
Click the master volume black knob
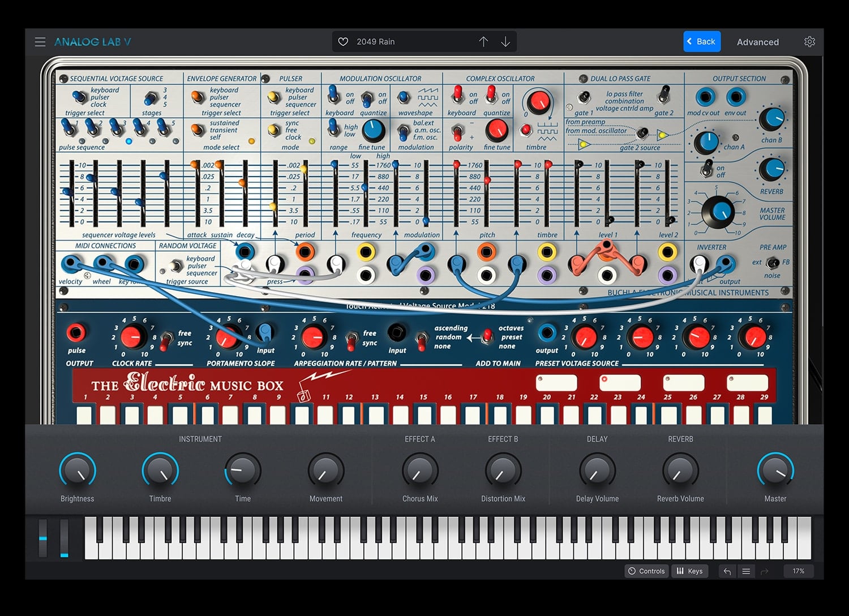click(x=718, y=212)
